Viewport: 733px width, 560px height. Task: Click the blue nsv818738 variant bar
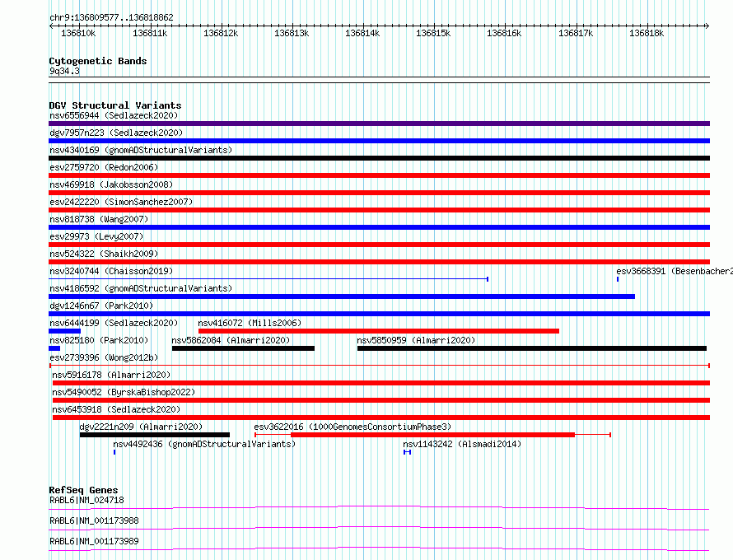[379, 227]
